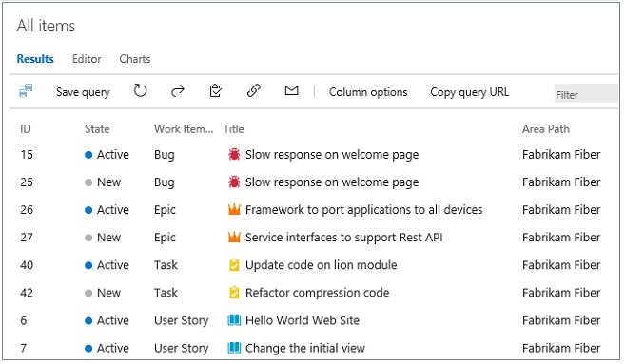Click the New state dot for item 27
The image size is (625, 364).
coord(88,238)
